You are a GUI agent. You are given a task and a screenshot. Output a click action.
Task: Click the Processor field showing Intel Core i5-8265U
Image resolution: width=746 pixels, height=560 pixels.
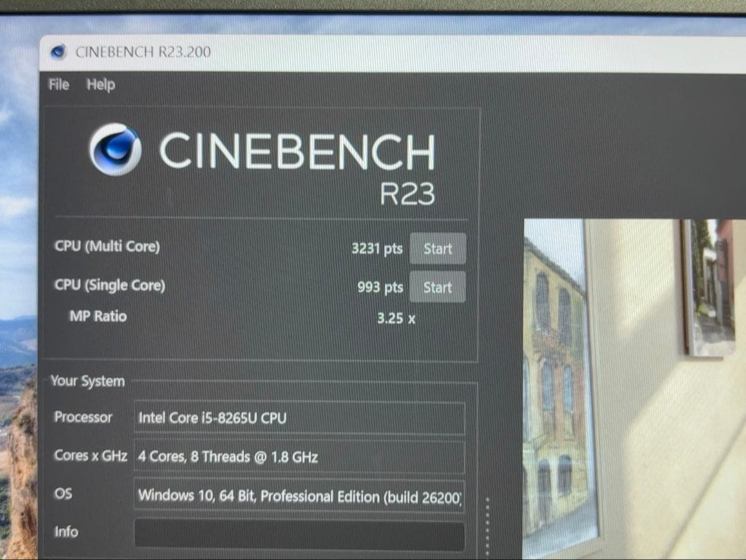pyautogui.click(x=299, y=418)
